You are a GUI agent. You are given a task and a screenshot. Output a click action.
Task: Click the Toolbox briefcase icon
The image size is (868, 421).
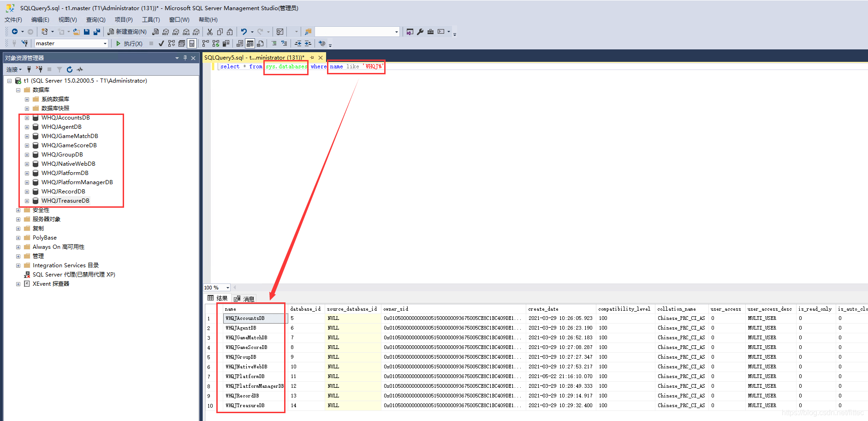[430, 32]
